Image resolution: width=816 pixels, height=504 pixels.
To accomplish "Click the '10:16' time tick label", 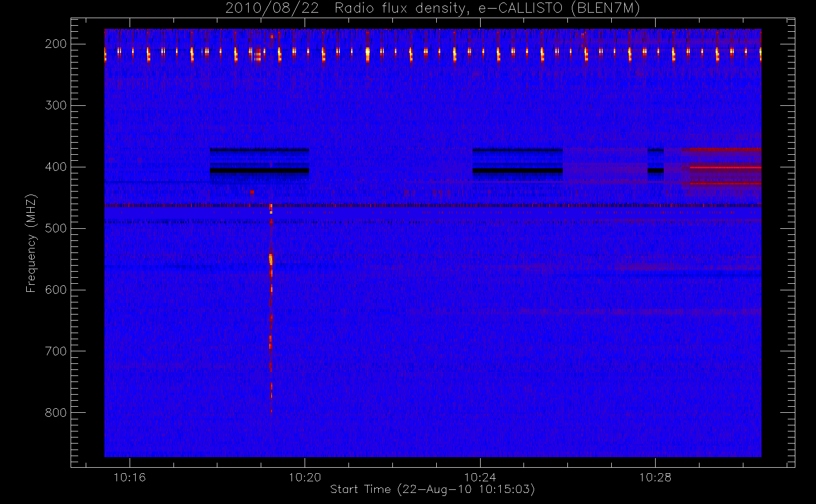I will (x=130, y=477).
